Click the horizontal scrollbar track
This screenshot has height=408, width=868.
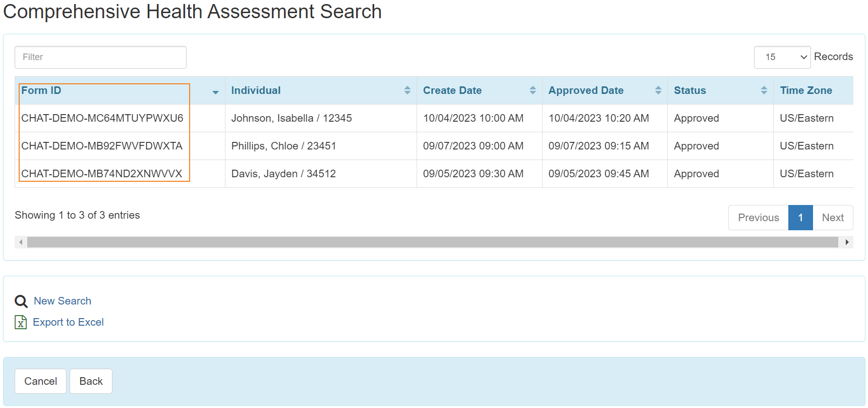click(433, 242)
